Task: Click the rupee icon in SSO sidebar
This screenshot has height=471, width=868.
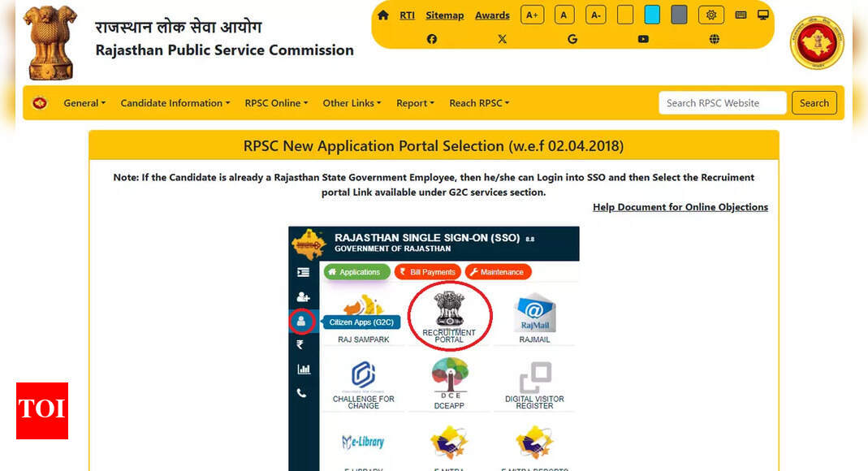Action: click(300, 345)
